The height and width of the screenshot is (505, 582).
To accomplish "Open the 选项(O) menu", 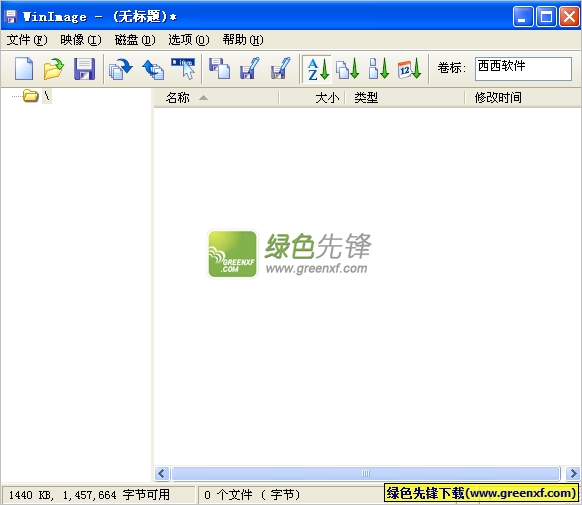I will [x=189, y=40].
